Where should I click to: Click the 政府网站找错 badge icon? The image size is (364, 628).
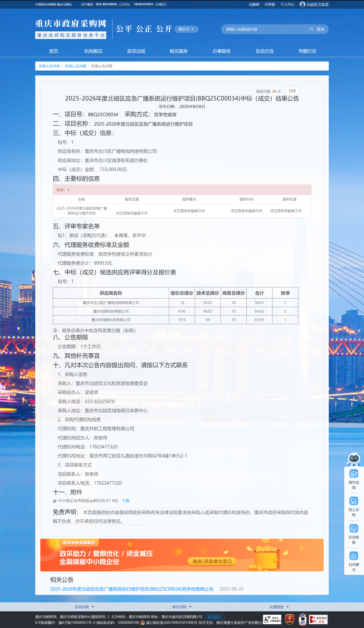point(318,619)
